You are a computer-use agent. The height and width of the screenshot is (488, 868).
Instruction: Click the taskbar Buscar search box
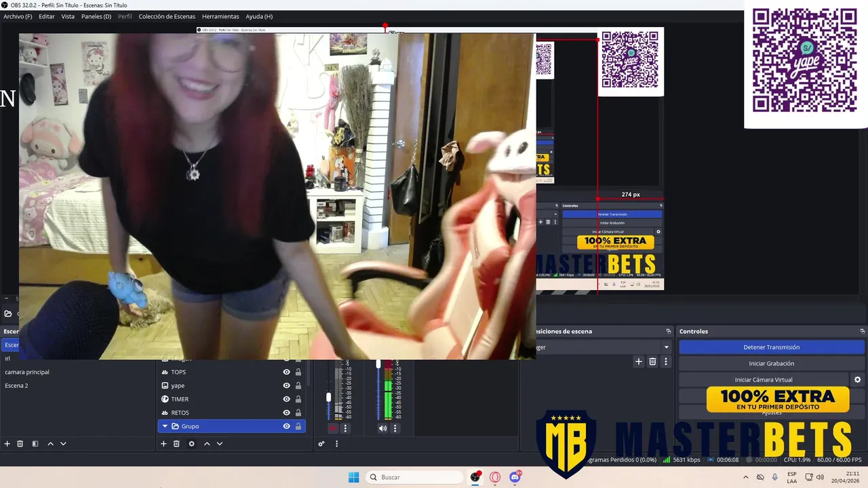coord(414,477)
